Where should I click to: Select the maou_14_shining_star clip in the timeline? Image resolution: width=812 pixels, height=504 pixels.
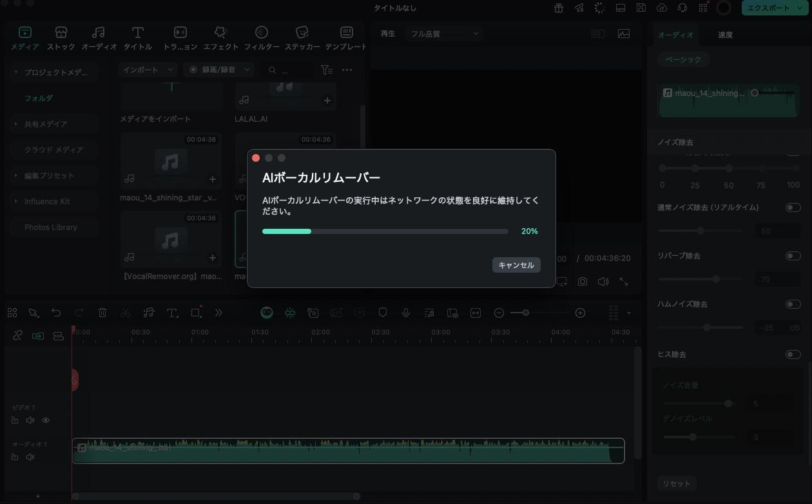tap(348, 451)
